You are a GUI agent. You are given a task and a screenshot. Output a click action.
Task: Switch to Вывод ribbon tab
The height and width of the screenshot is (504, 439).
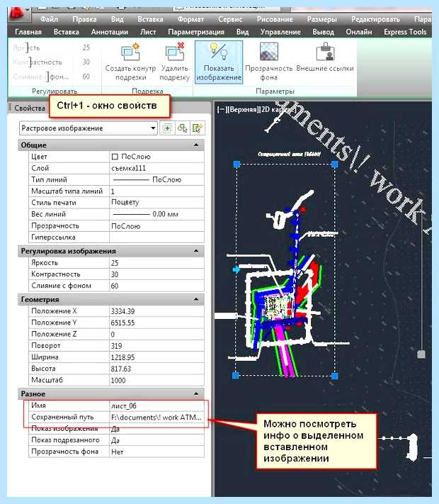323,32
